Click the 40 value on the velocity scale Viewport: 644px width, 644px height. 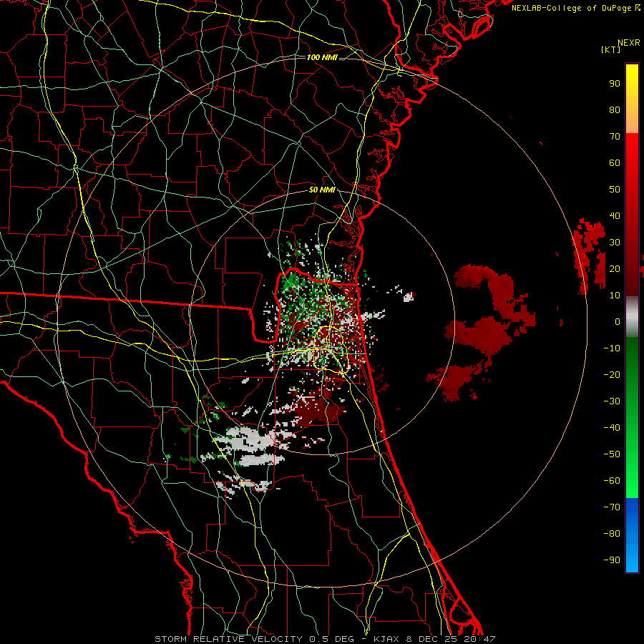[615, 215]
